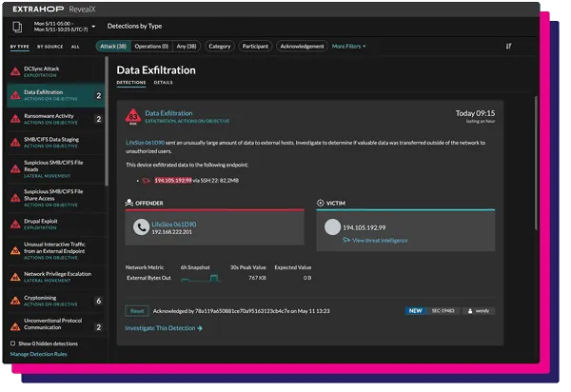Click the user icon beside wendy

tap(470, 311)
